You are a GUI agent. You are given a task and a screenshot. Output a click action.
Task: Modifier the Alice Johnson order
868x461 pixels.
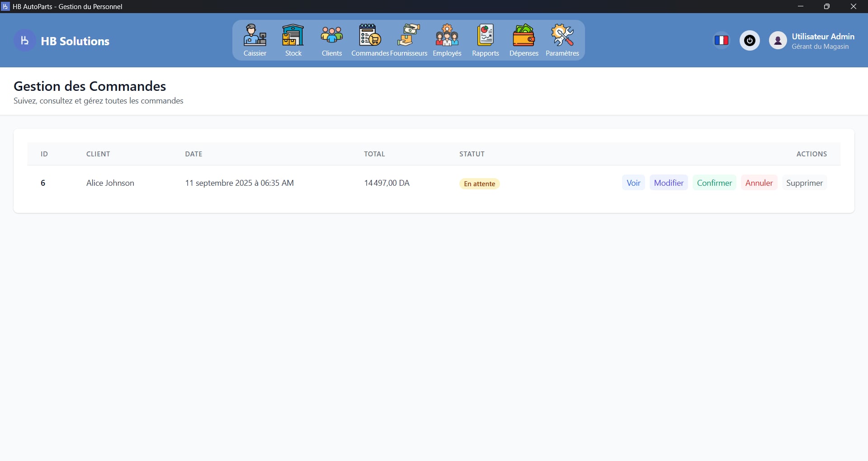click(x=668, y=183)
